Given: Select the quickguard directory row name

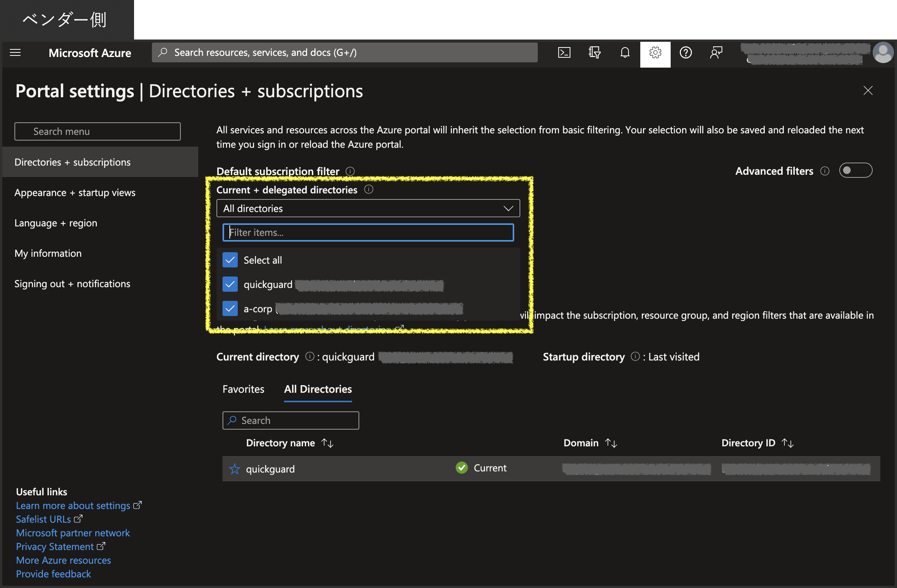Looking at the screenshot, I should pyautogui.click(x=270, y=469).
